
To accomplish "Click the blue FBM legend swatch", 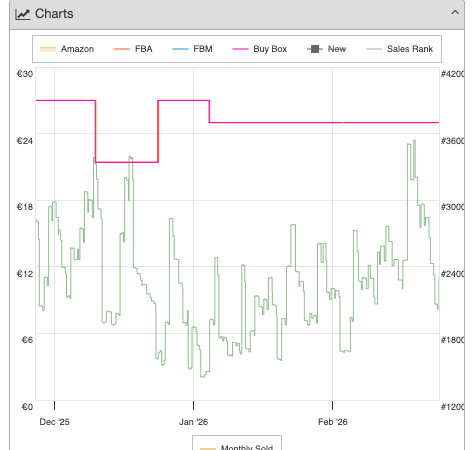I will pyautogui.click(x=180, y=49).
